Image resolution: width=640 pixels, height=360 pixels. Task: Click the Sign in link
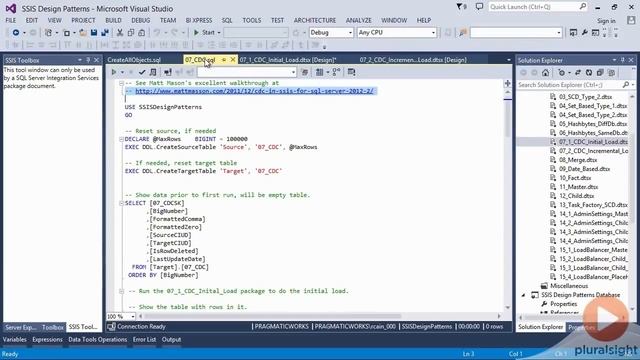pos(606,20)
